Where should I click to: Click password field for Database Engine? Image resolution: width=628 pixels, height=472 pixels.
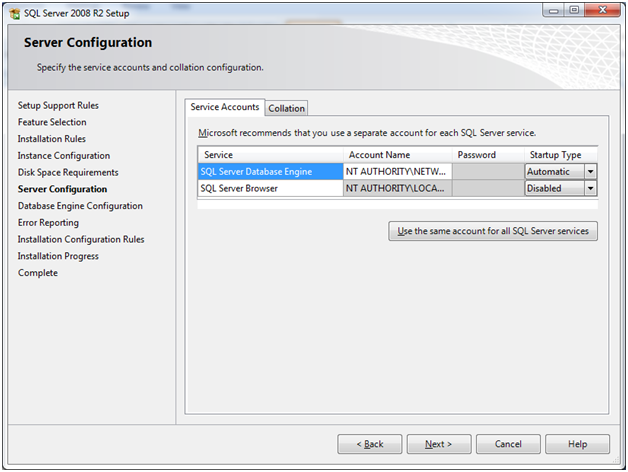tap(487, 172)
